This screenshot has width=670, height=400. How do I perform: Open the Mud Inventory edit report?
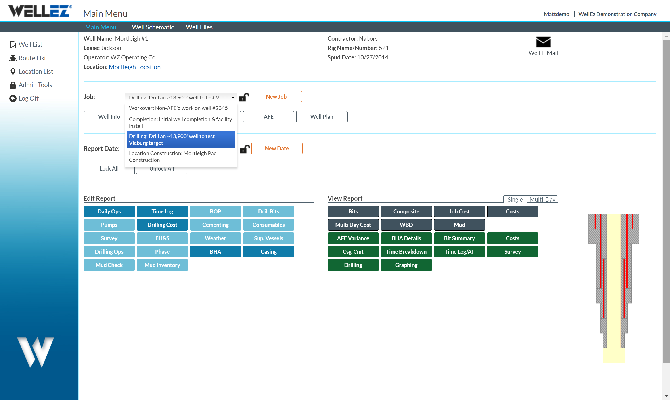(162, 265)
